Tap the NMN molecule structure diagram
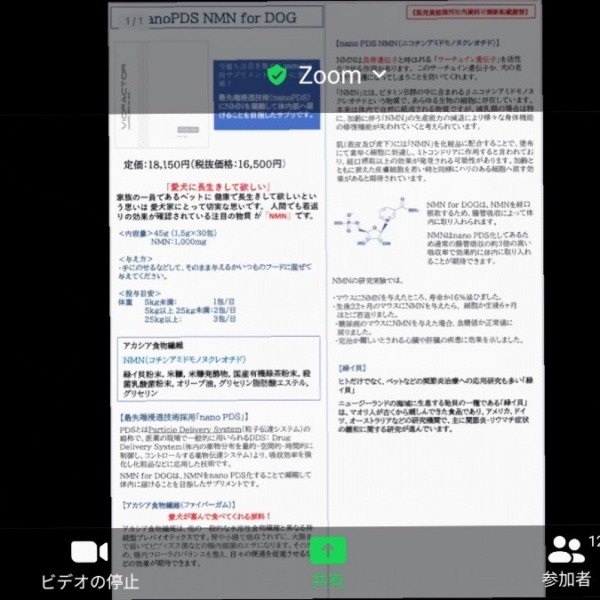 (x=377, y=222)
